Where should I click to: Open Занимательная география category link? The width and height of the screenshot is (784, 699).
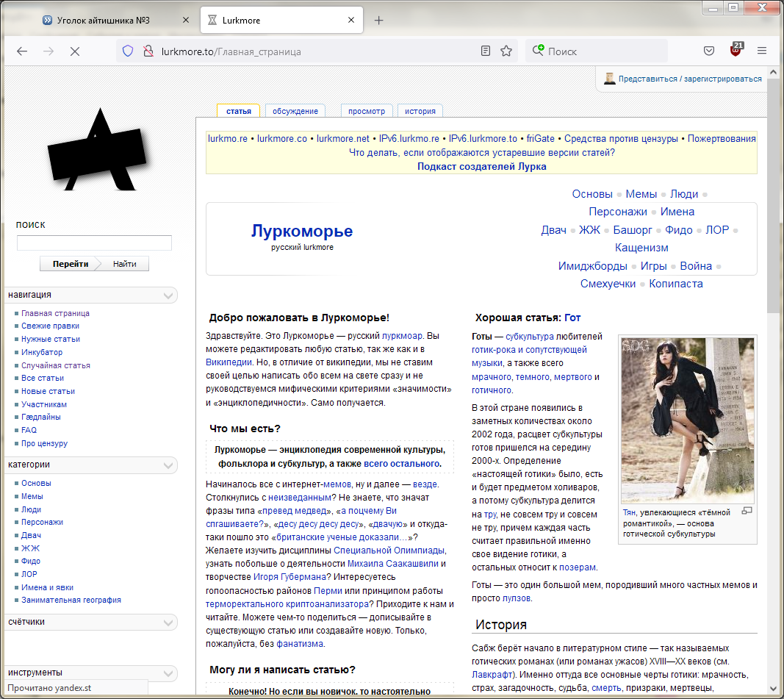(x=71, y=600)
